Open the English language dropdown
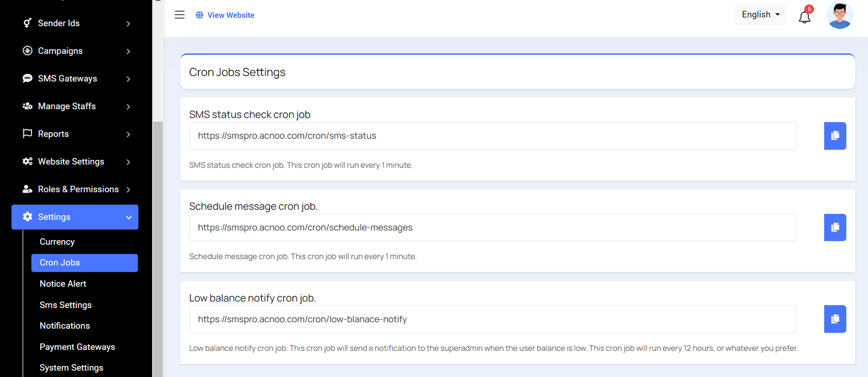 click(x=761, y=15)
